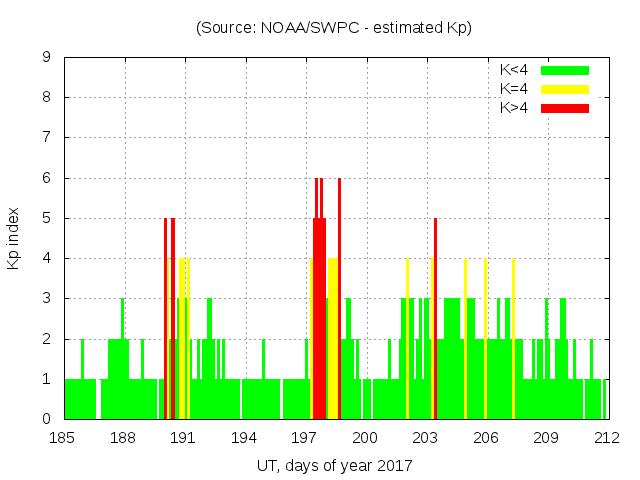Click the red K>4 legend swatch
The image size is (640, 480).
[565, 107]
